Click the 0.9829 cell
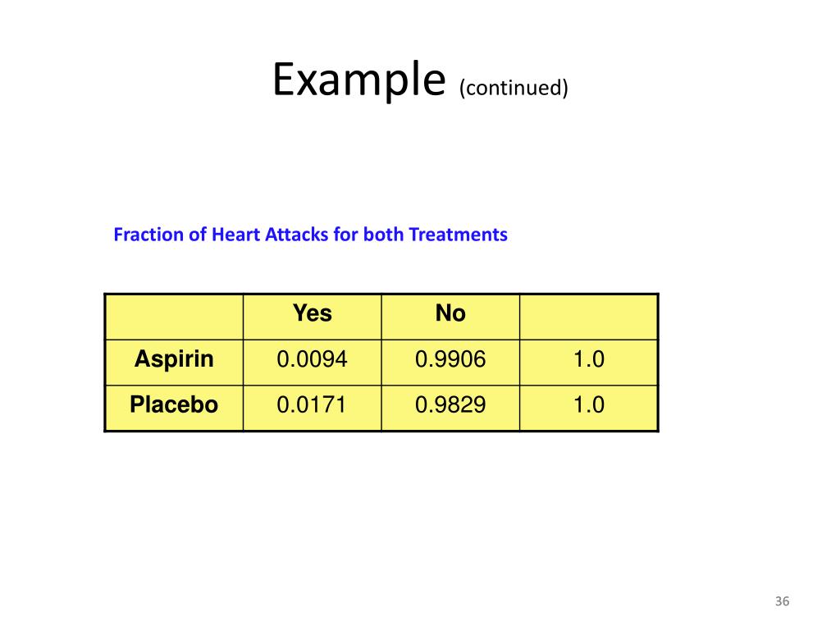 pyautogui.click(x=450, y=404)
